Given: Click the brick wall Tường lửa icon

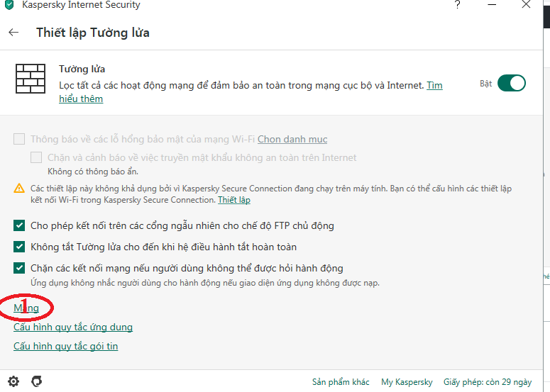Looking at the screenshot, I should 30,79.
